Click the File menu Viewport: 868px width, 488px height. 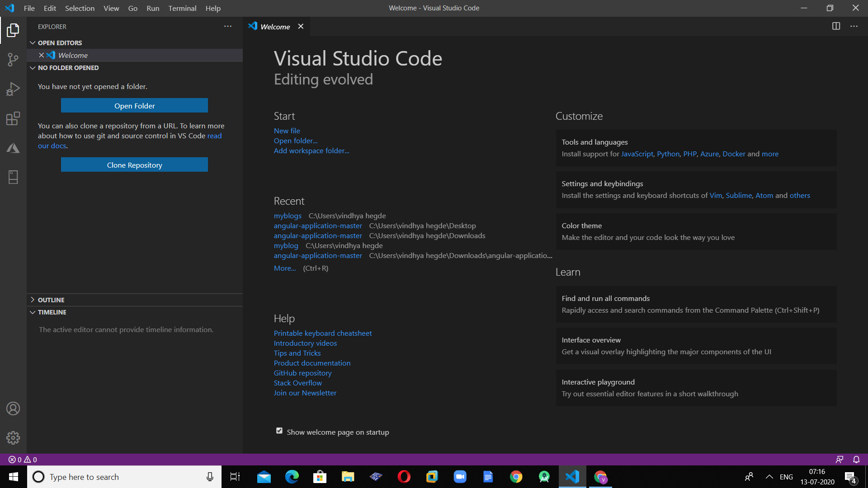pyautogui.click(x=28, y=8)
